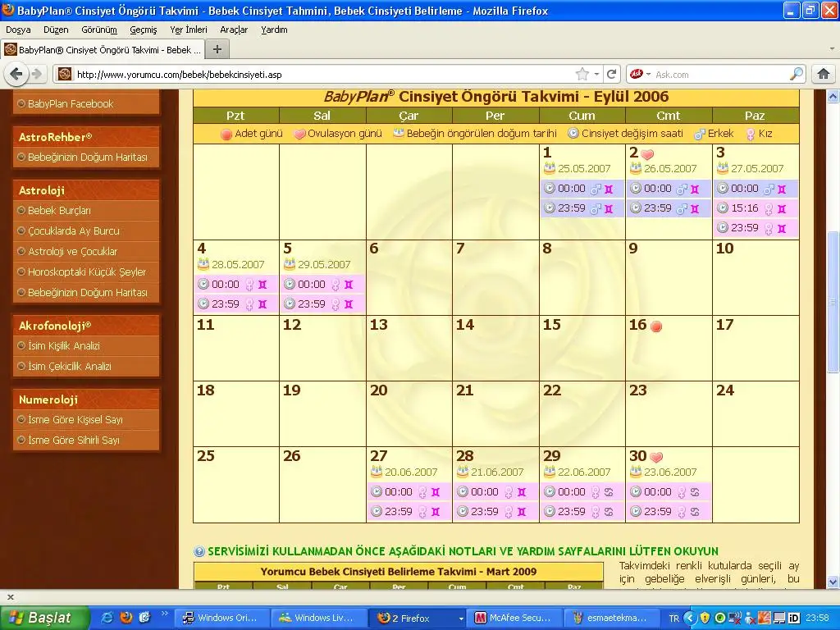Click the TR language indicator in taskbar

click(x=674, y=618)
